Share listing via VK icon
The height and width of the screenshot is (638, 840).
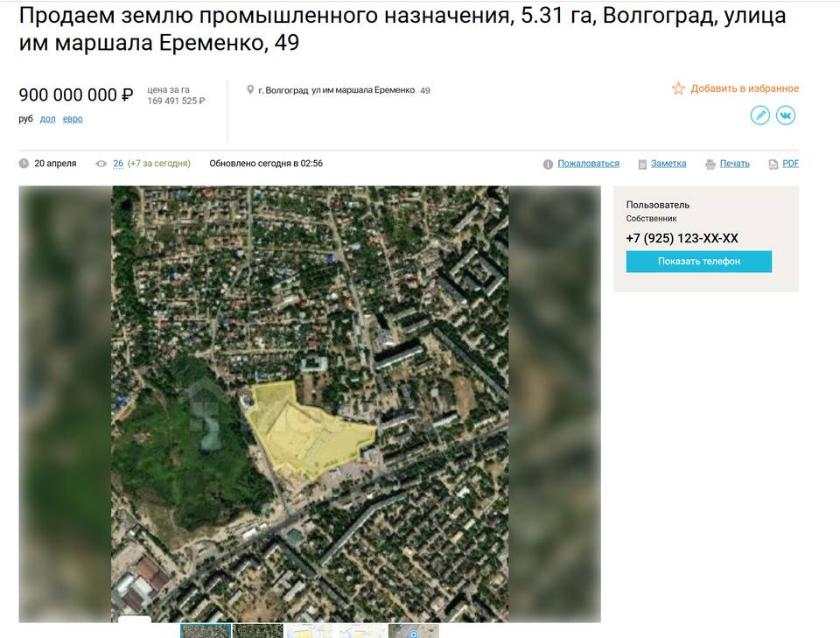pyautogui.click(x=786, y=116)
